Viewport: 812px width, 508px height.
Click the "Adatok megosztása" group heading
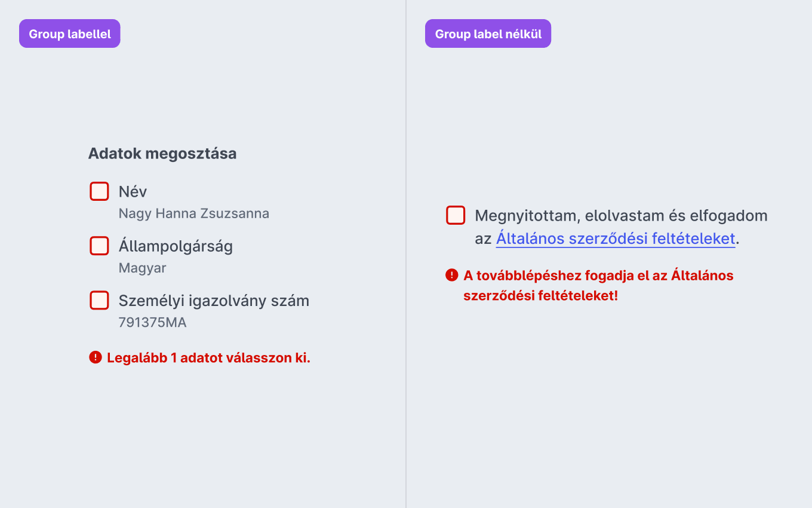(162, 154)
